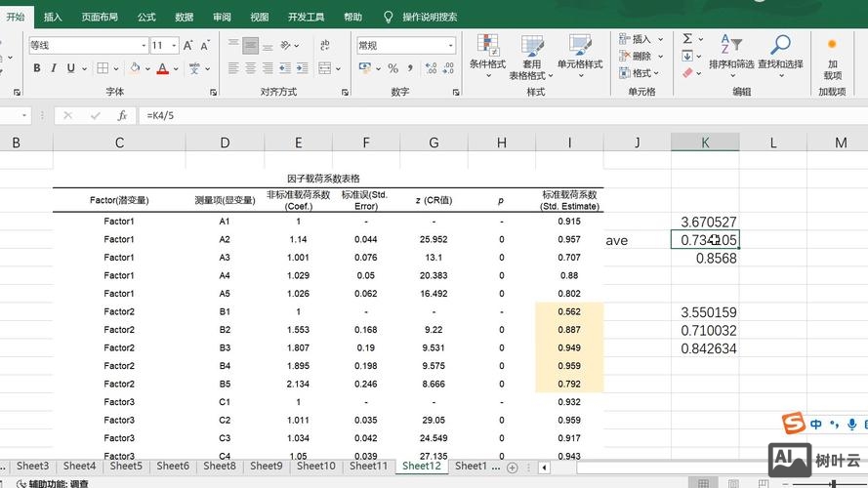This screenshot has height=488, width=868.
Task: Expand underline style dropdown arrow
Action: coord(85,68)
